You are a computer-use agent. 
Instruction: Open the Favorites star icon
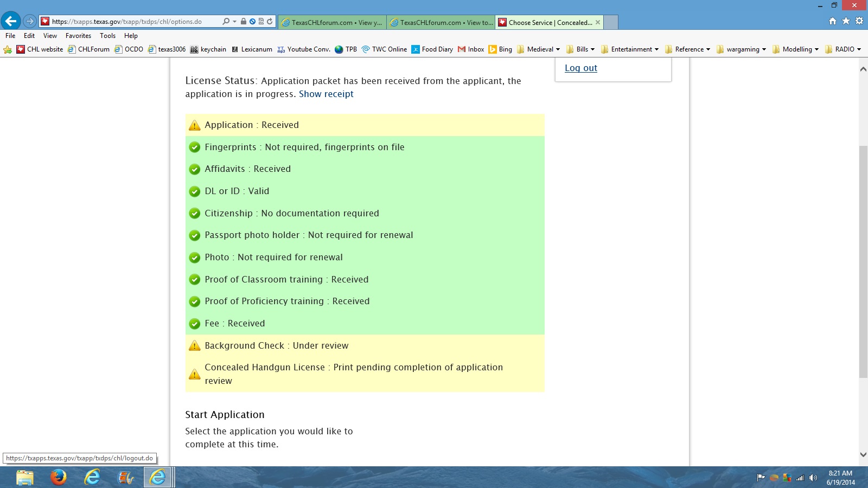click(x=846, y=21)
